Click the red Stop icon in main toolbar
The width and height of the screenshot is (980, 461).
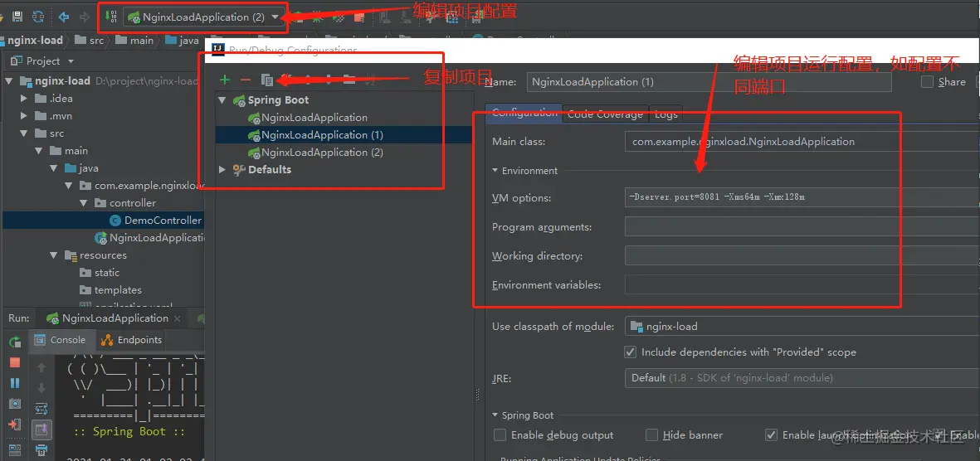(x=358, y=17)
